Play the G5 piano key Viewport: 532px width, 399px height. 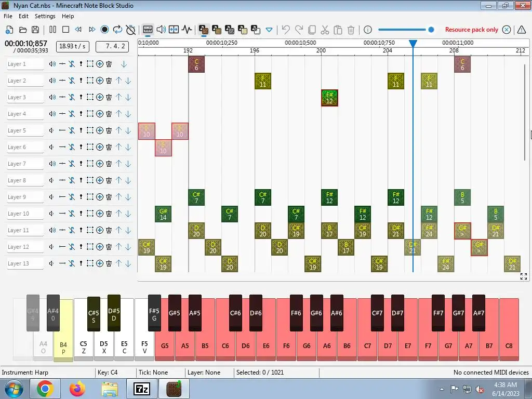point(165,345)
